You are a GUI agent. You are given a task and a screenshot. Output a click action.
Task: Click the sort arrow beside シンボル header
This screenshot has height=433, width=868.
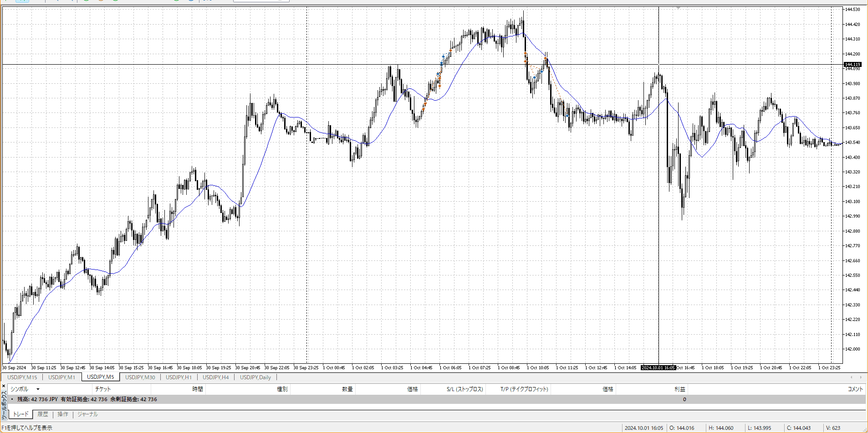click(38, 389)
